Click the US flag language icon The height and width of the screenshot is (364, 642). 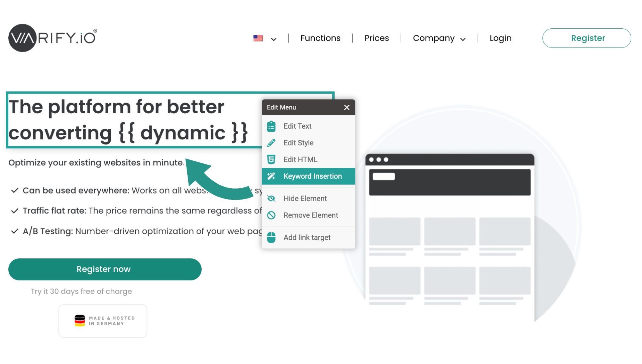(258, 38)
